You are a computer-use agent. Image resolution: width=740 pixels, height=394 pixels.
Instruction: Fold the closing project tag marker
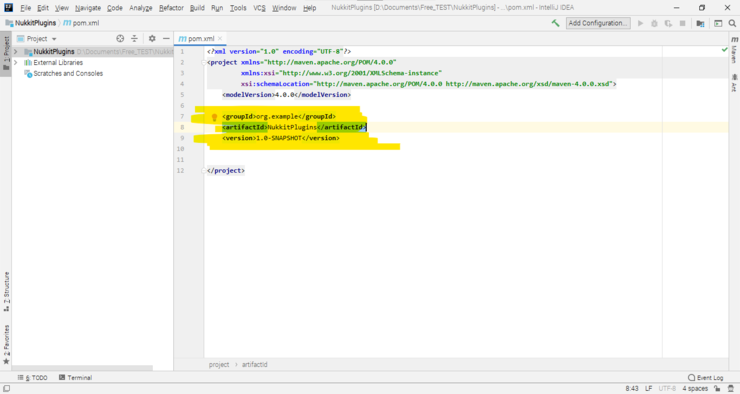[x=204, y=170]
